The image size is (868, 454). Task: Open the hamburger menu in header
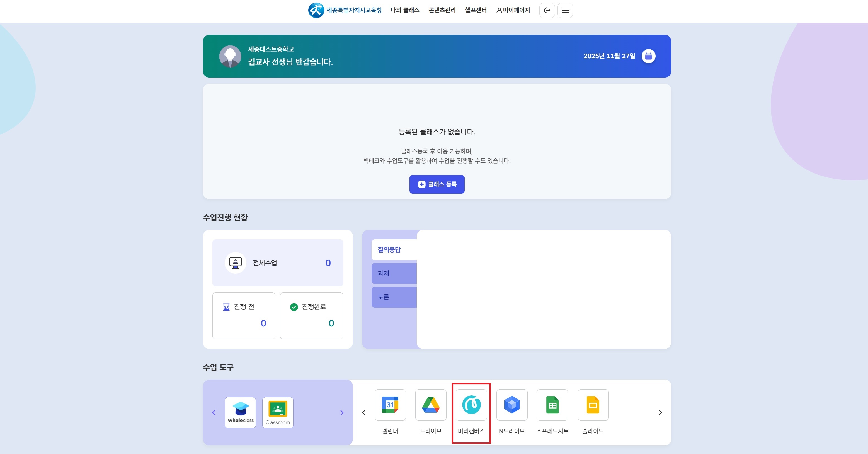click(565, 10)
